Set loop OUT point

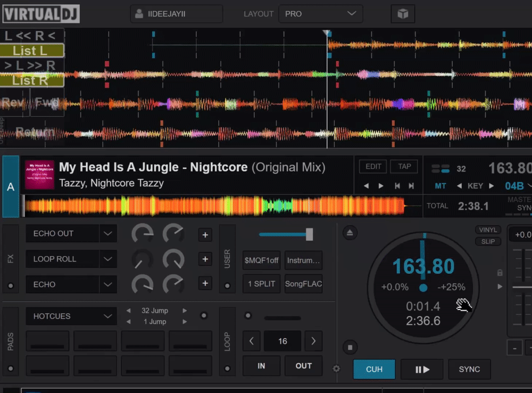[x=303, y=366]
